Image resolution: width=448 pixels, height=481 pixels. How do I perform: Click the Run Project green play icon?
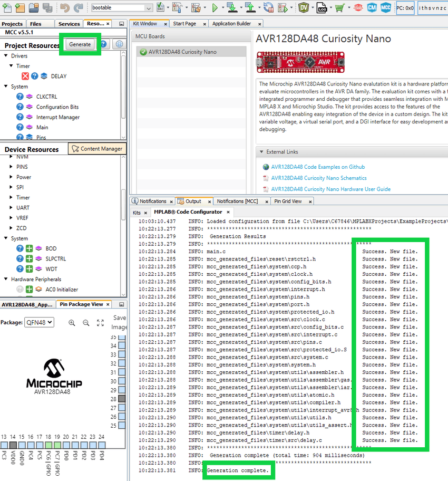pos(215,8)
